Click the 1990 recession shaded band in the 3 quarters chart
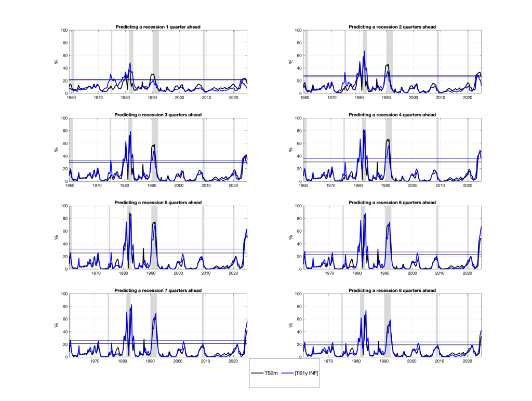Image resolution: width=532 pixels, height=401 pixels. click(155, 150)
